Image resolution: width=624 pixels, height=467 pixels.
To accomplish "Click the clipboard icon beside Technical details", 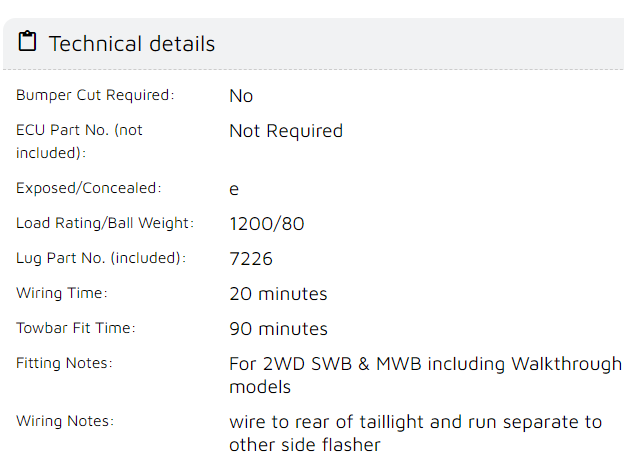I will pos(27,41).
